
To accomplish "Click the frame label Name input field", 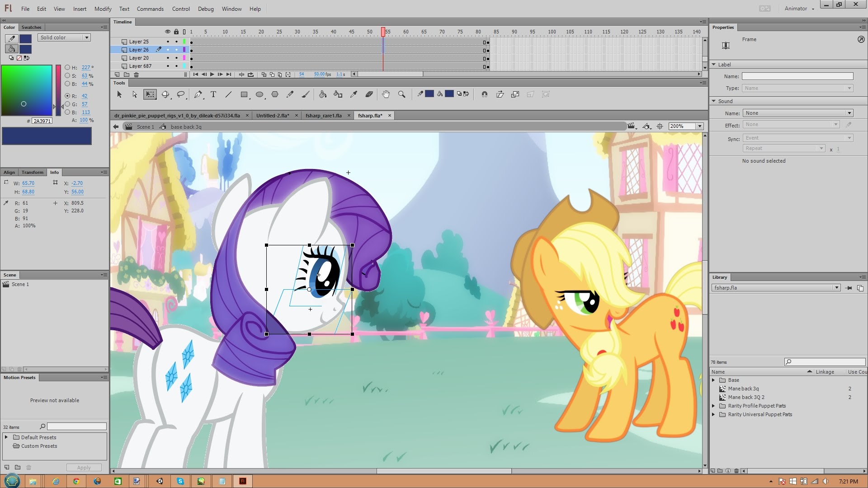I will 797,76.
